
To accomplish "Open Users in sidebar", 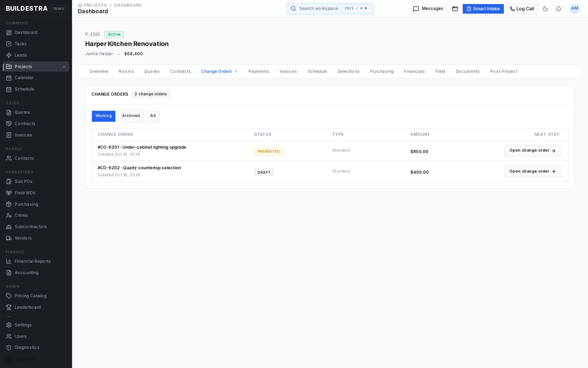I will [x=36, y=336].
